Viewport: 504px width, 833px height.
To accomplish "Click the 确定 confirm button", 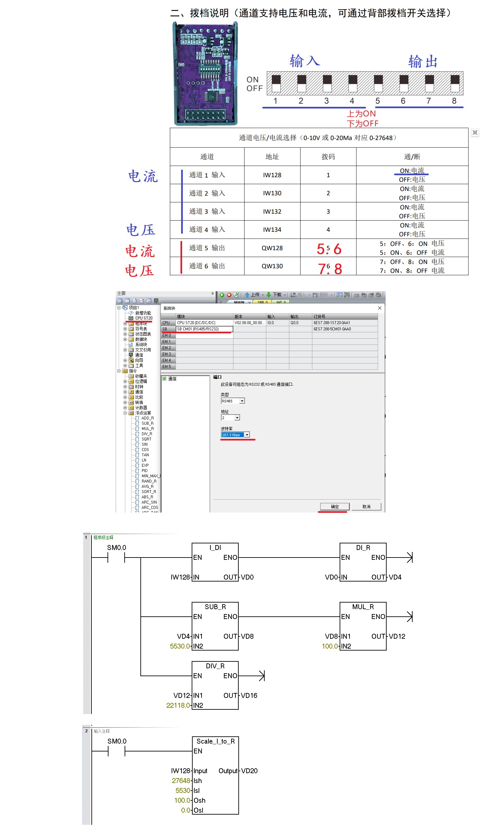I will click(x=334, y=507).
